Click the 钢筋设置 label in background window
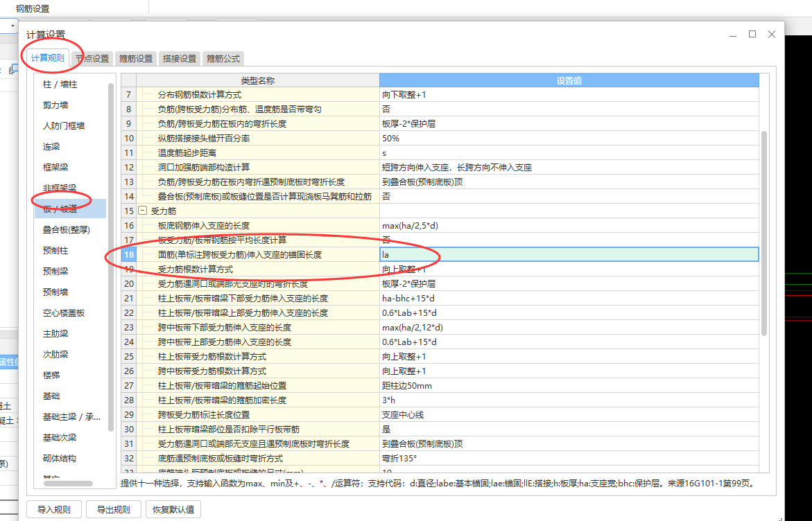The image size is (812, 521). [33, 8]
